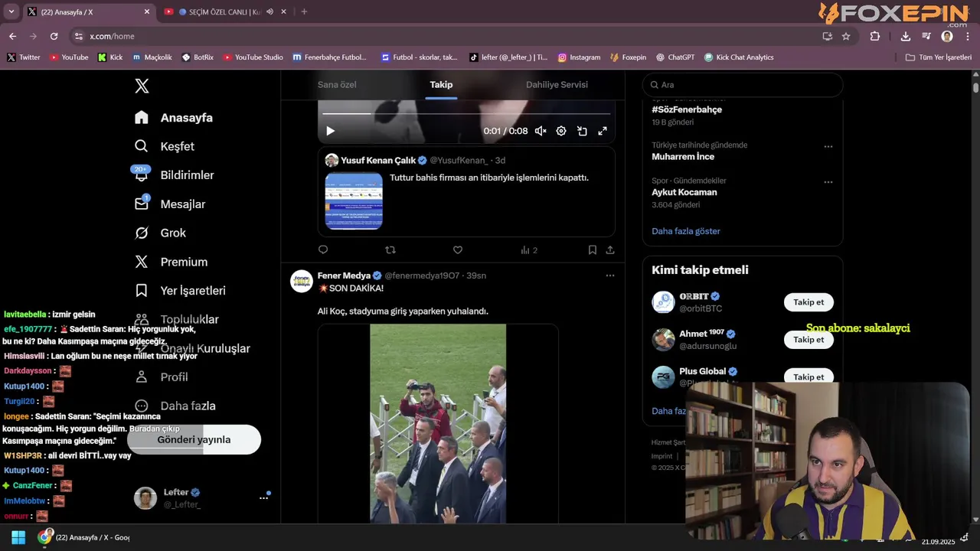This screenshot has height=551, width=980.
Task: Switch to Sana özel tab
Action: coord(337,85)
